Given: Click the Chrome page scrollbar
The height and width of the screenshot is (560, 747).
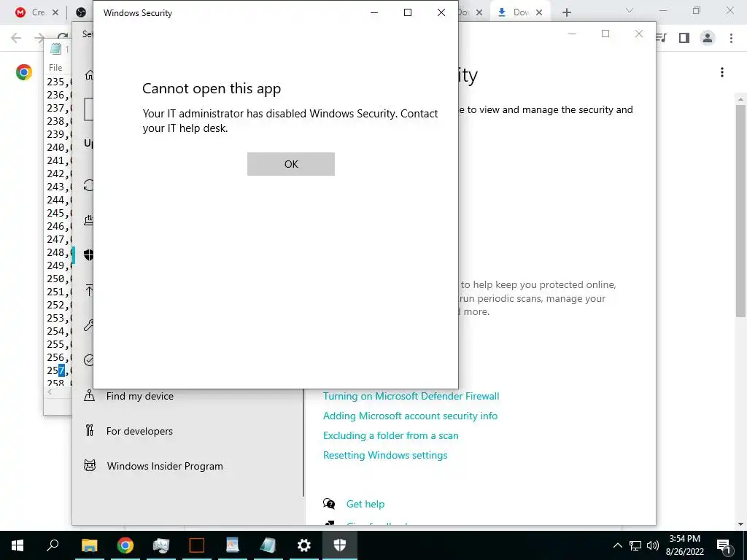Looking at the screenshot, I should pyautogui.click(x=740, y=209).
